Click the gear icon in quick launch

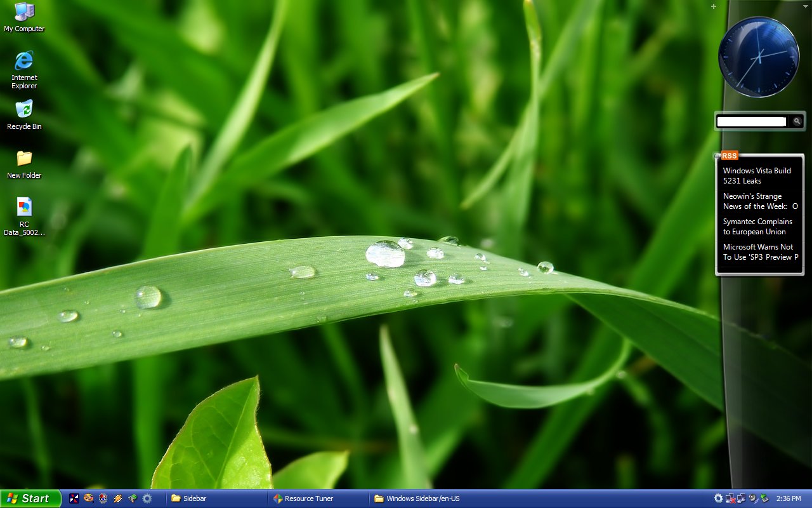(147, 498)
